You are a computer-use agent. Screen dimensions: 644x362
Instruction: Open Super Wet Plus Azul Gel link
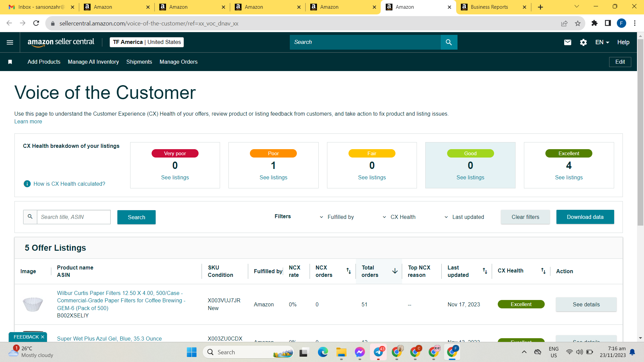[109, 339]
